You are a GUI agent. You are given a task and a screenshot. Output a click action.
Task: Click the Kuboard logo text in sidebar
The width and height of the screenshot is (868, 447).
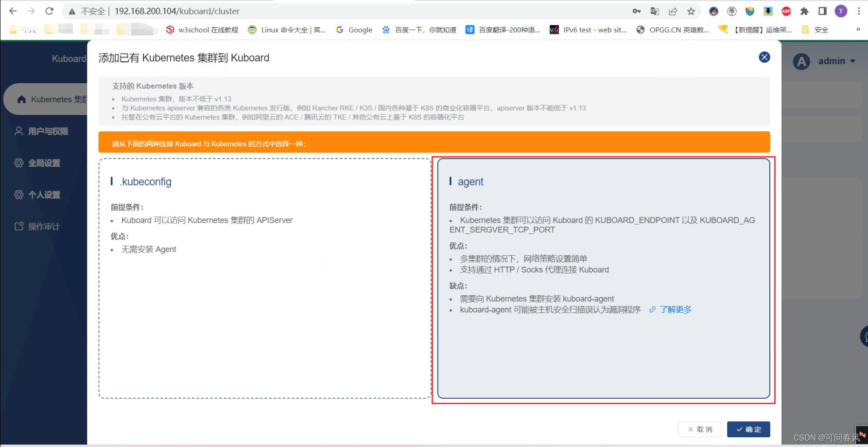69,59
